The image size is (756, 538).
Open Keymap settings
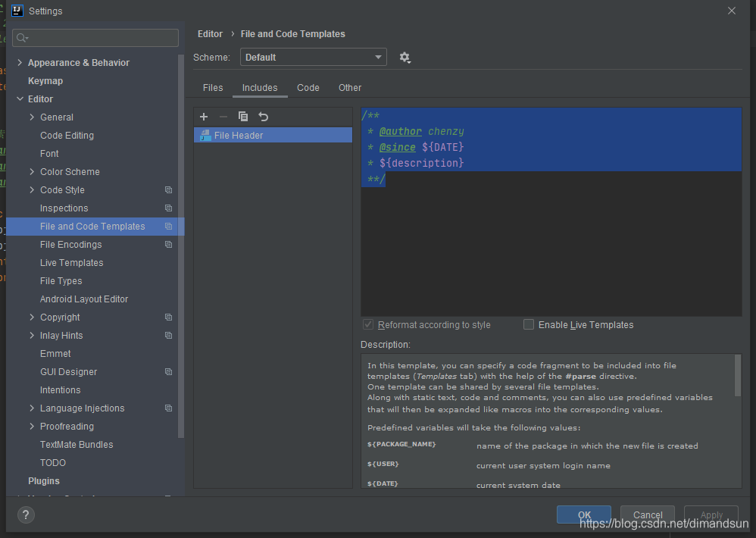pyautogui.click(x=45, y=81)
